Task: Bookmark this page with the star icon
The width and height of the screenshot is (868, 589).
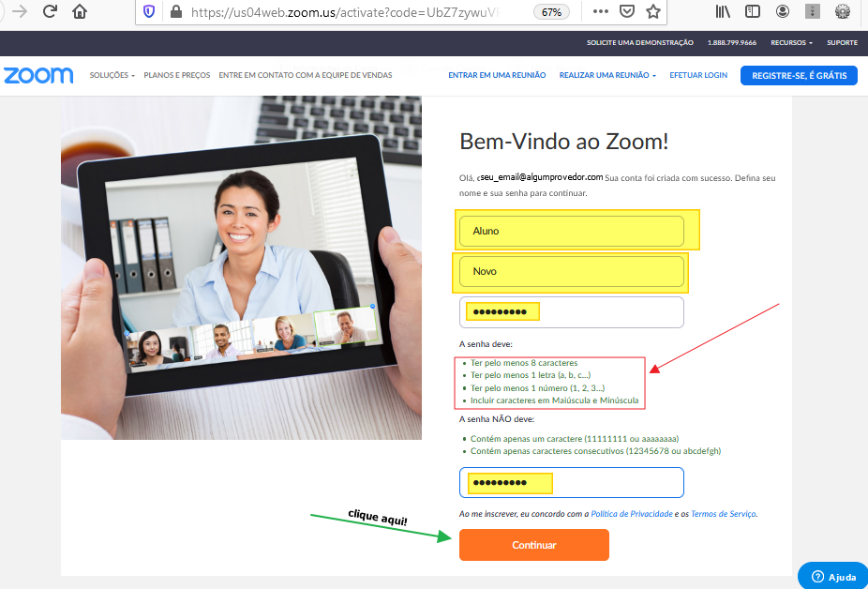Action: [653, 11]
